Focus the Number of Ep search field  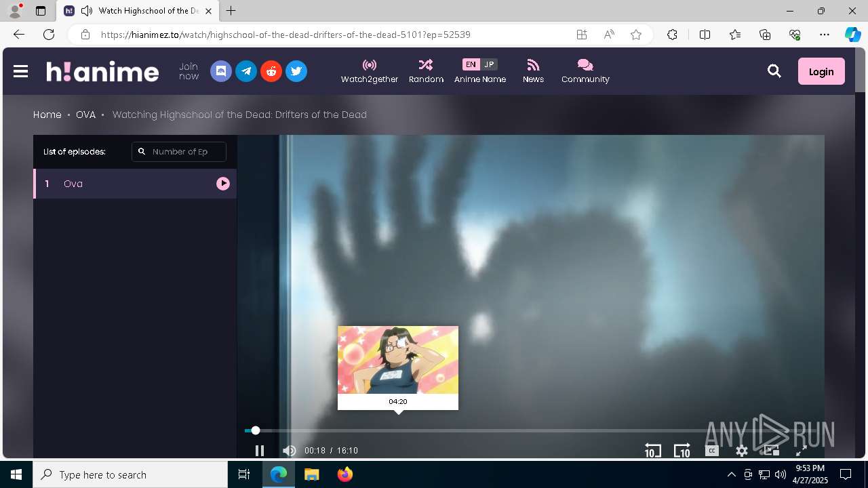[179, 152]
